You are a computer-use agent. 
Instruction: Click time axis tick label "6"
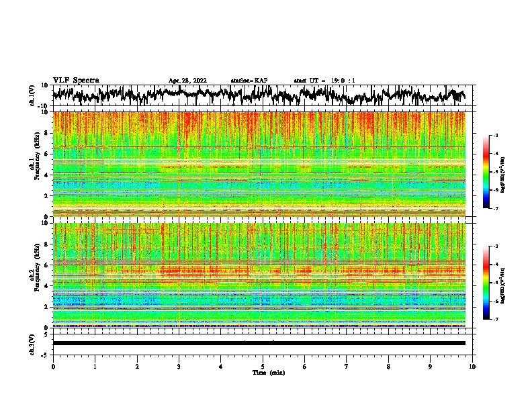click(x=305, y=367)
